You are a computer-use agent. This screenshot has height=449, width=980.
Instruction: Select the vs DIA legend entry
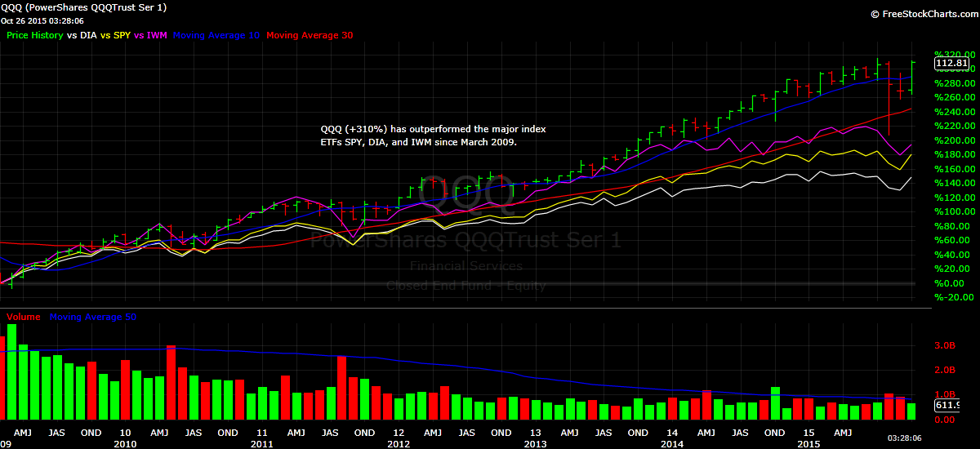pos(81,36)
